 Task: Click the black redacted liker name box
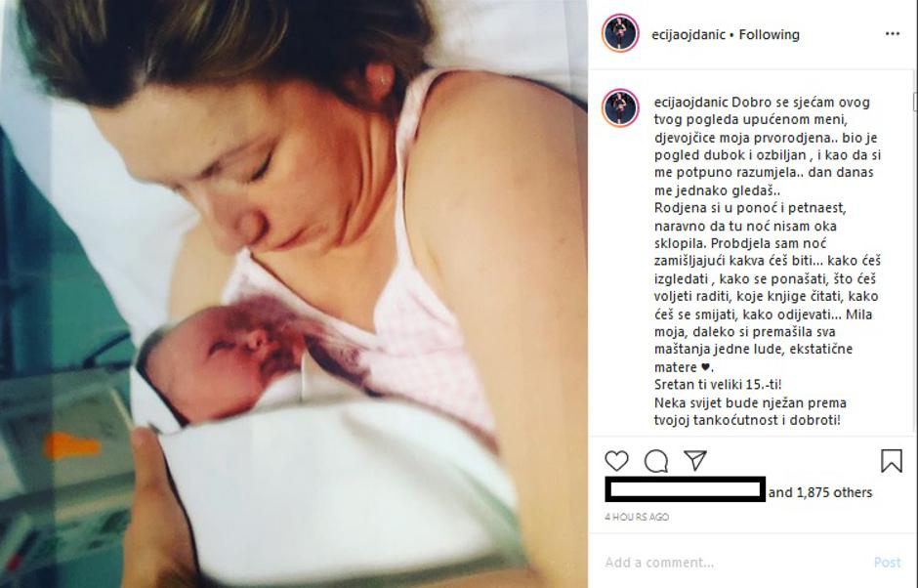685,489
